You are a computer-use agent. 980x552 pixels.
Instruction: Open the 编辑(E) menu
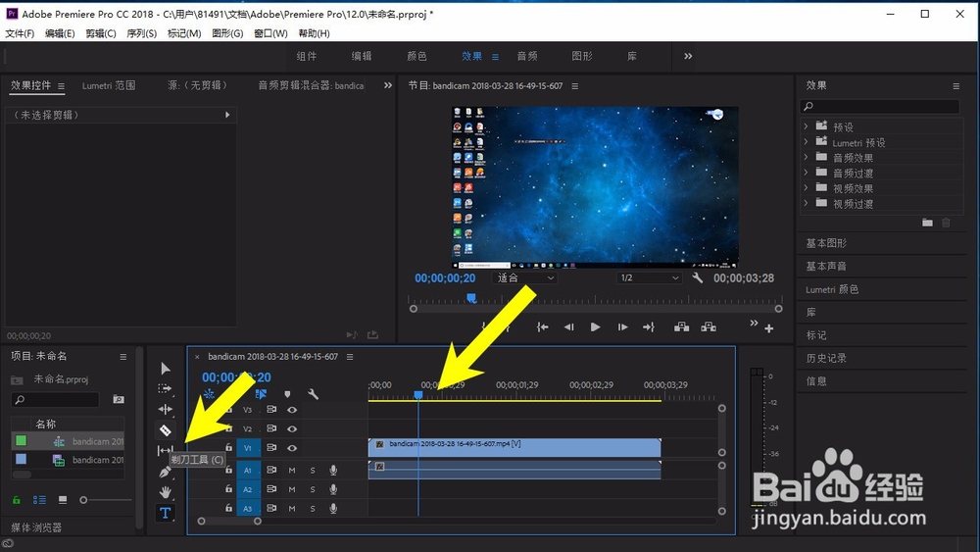tap(60, 33)
